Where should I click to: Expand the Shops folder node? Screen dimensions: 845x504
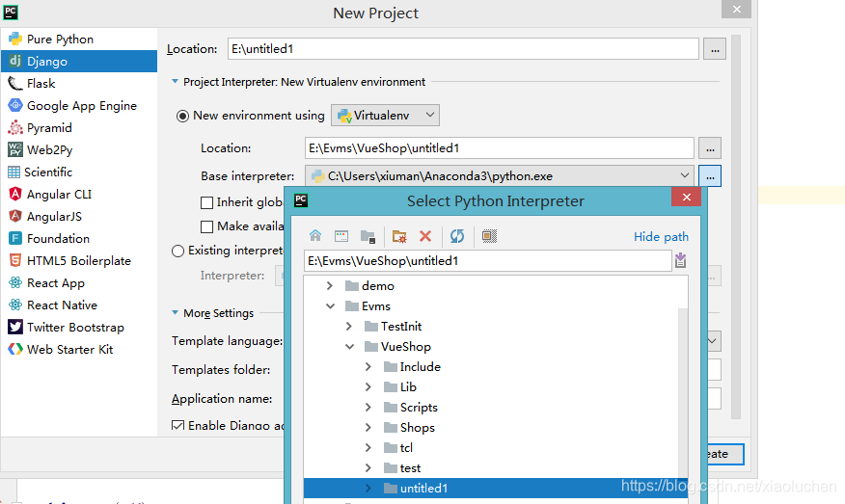pyautogui.click(x=368, y=428)
